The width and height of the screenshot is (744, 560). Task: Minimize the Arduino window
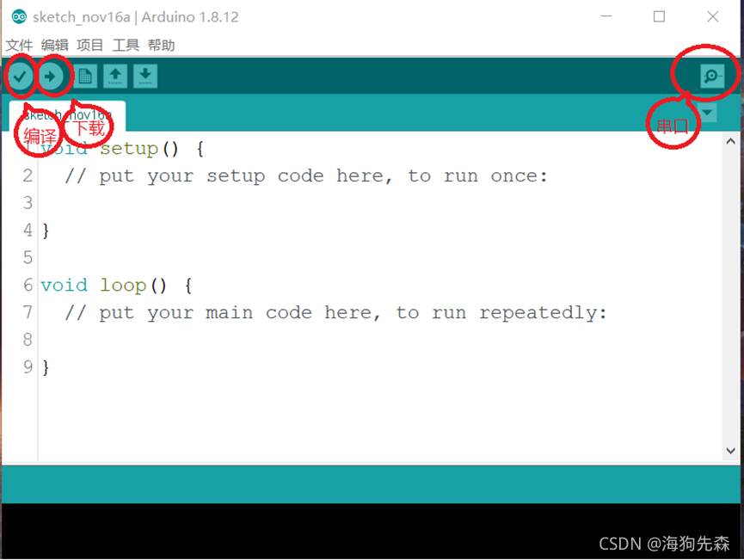tap(606, 16)
